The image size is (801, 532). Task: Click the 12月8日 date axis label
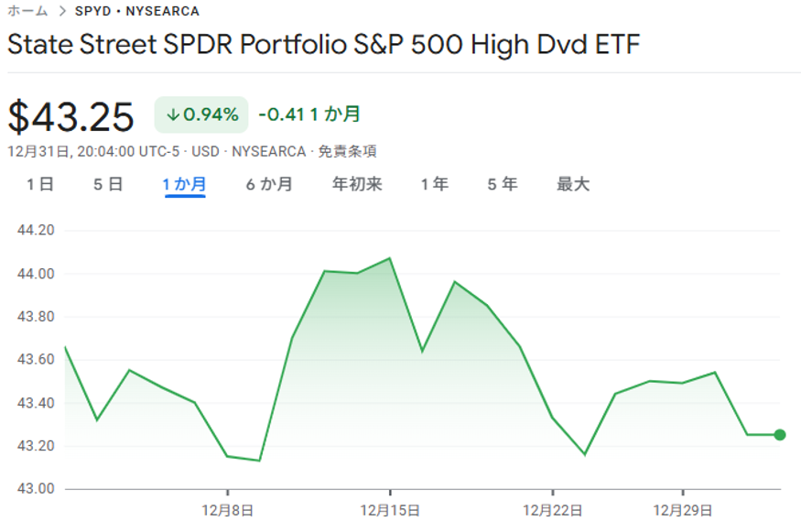pos(227,508)
